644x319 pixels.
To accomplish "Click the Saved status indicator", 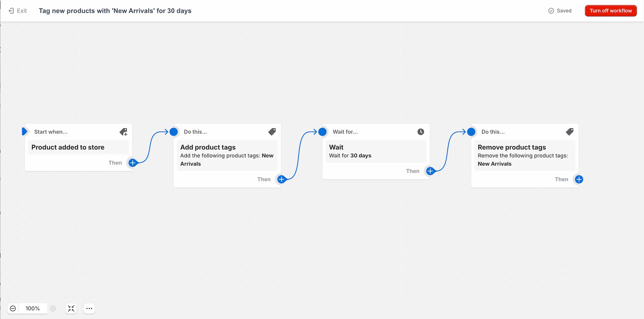I will click(x=560, y=11).
